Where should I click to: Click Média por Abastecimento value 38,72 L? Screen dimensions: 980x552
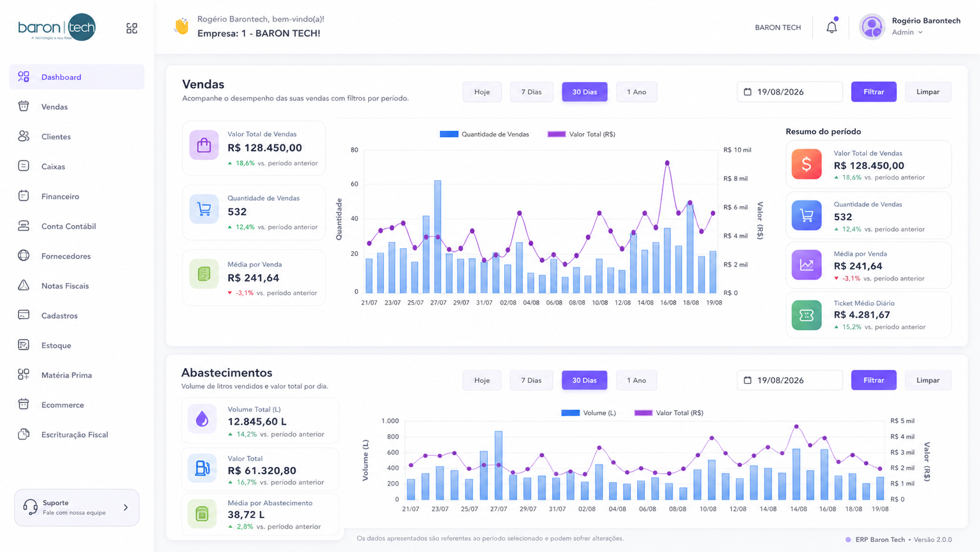(x=246, y=514)
